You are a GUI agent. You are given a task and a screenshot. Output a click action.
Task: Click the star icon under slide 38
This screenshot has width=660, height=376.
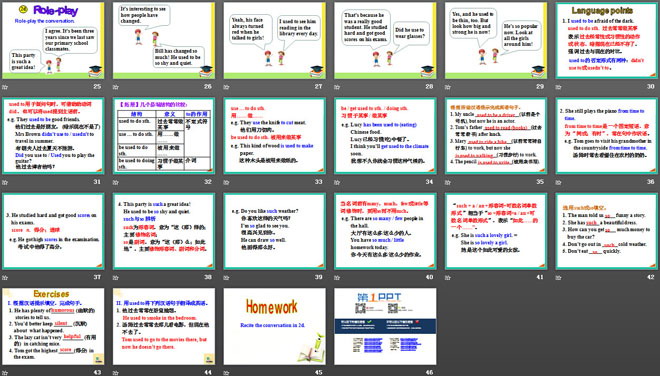click(116, 277)
